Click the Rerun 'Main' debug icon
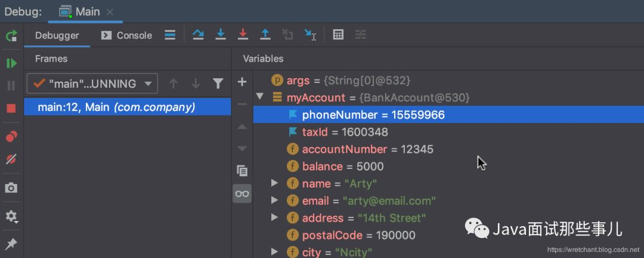 [x=11, y=35]
